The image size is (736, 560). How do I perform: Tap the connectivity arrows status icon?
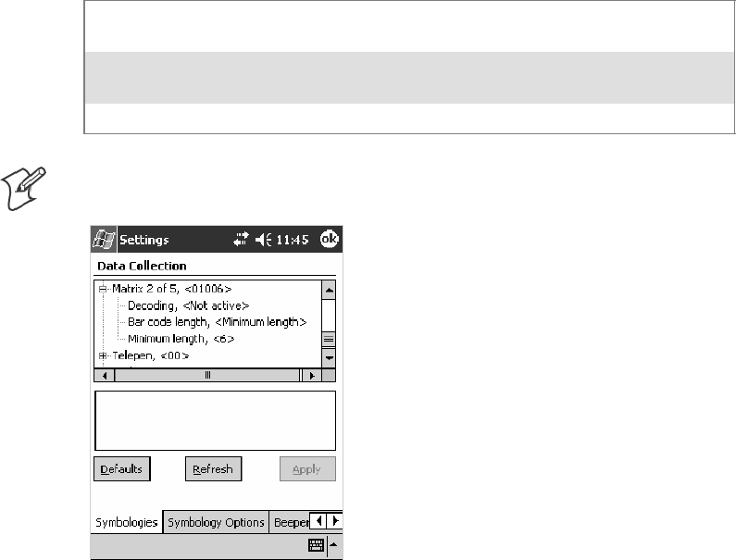241,240
